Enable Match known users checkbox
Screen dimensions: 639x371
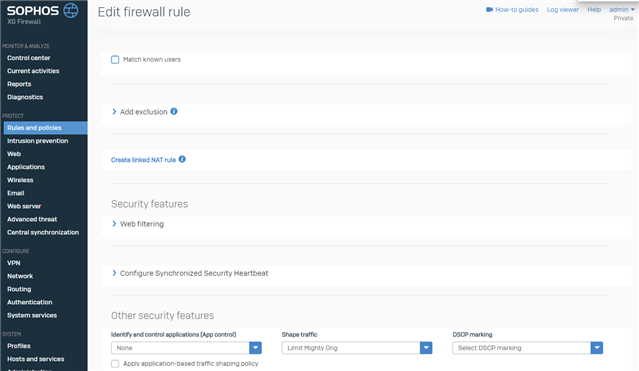coord(115,60)
